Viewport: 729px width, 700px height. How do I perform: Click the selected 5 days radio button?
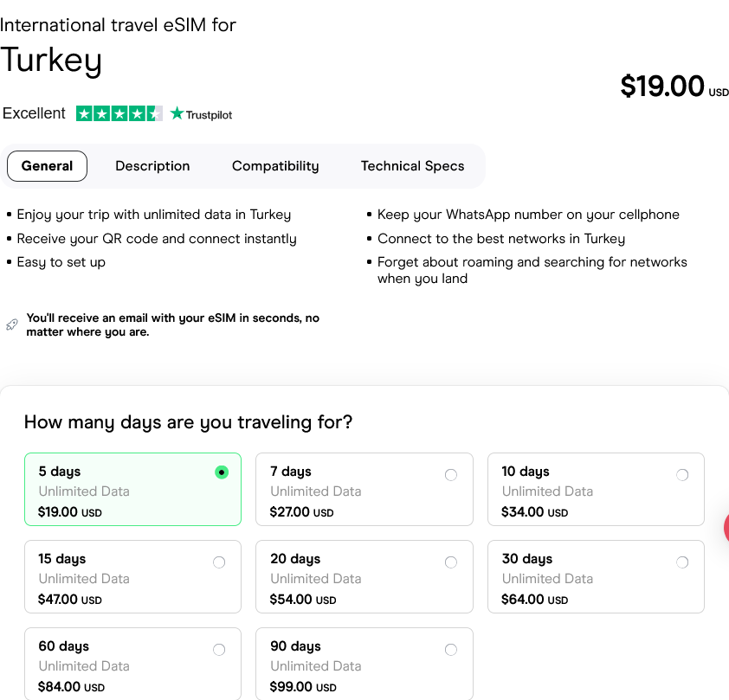[x=221, y=472]
